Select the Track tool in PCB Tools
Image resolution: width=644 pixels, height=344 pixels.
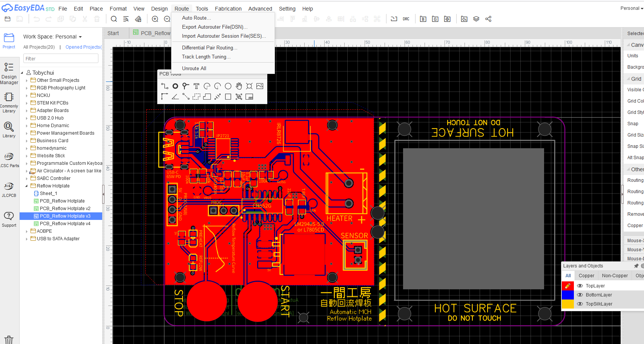click(164, 86)
